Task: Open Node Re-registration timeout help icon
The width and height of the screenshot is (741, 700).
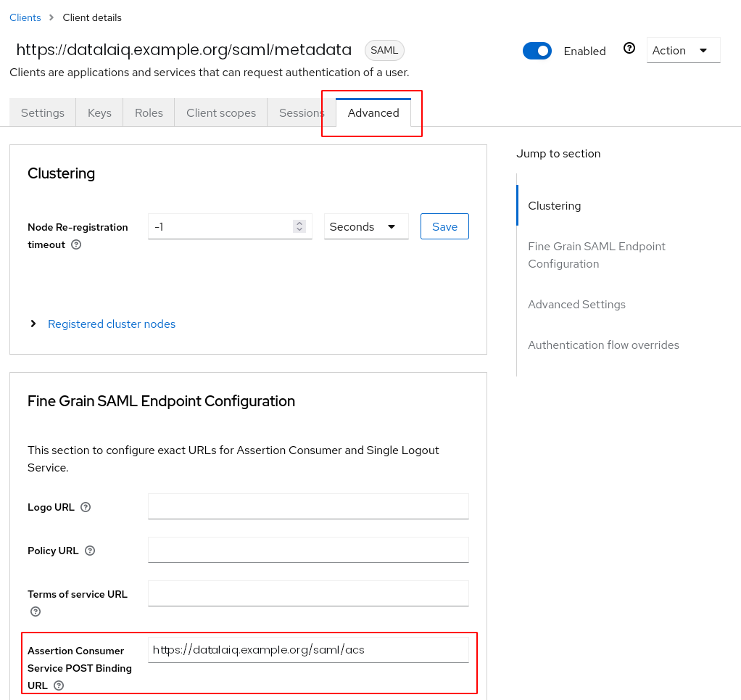Action: click(76, 244)
